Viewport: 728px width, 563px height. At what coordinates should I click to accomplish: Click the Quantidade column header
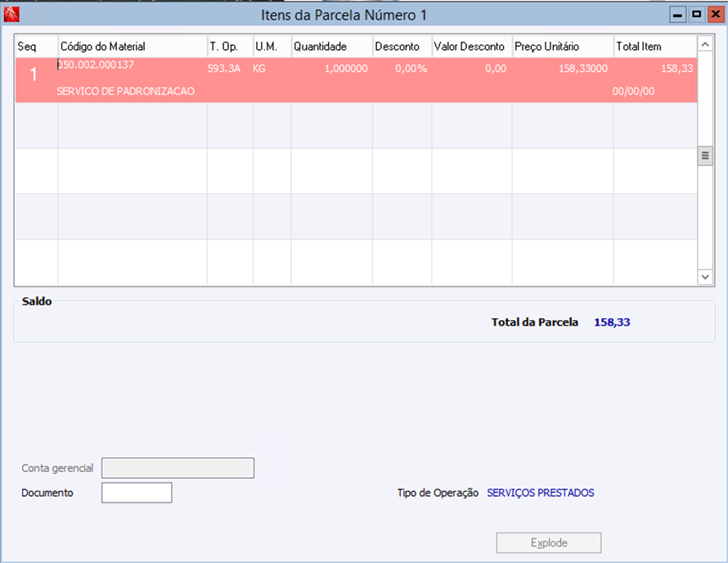(332, 47)
